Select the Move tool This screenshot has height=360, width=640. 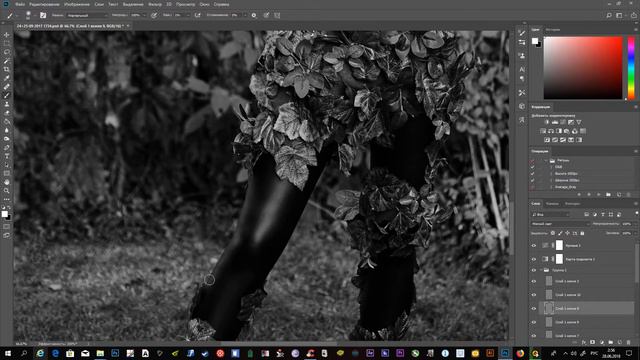tap(7, 35)
